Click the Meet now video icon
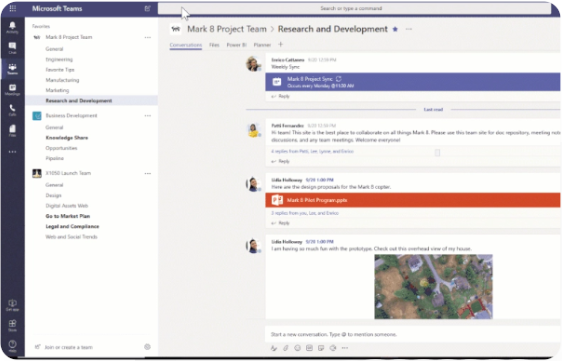This screenshot has width=562, height=361. [x=333, y=348]
